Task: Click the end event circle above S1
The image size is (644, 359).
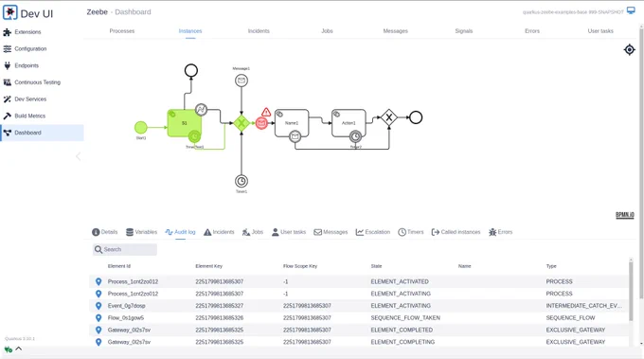Action: [x=191, y=71]
